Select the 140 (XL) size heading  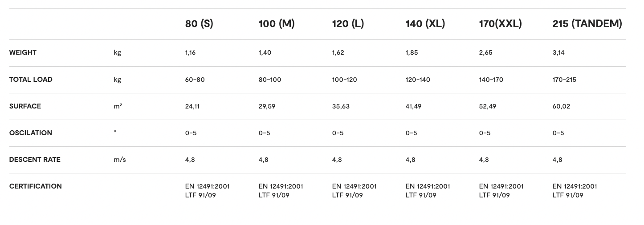click(x=425, y=24)
